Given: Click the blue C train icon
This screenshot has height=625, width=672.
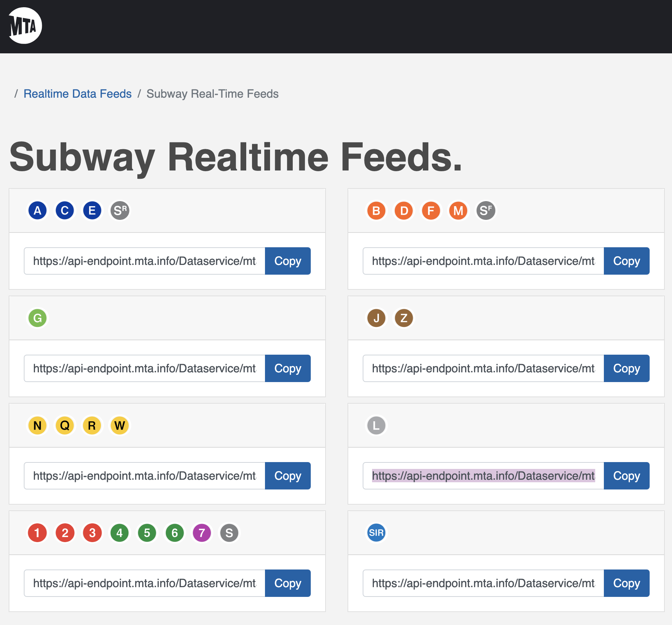Looking at the screenshot, I should click(65, 210).
